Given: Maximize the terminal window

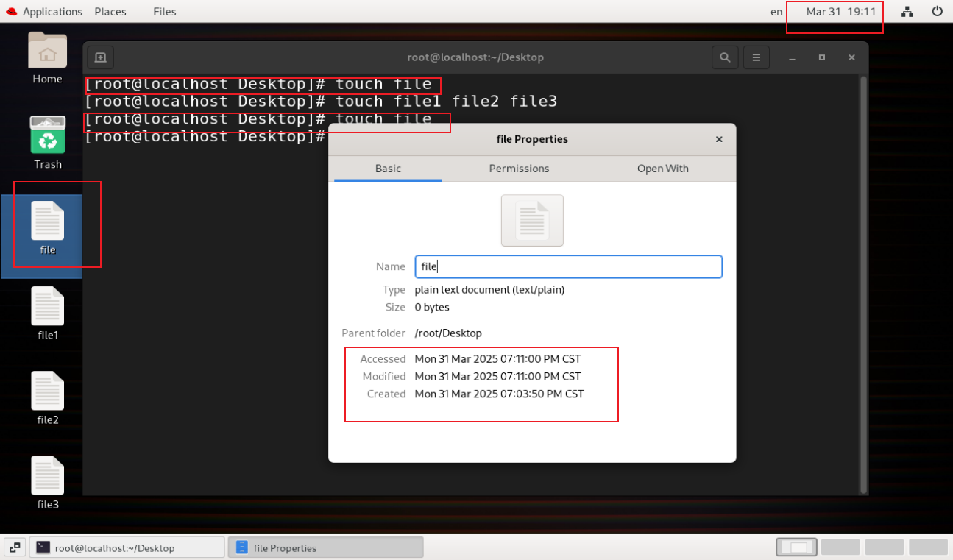Looking at the screenshot, I should 822,57.
